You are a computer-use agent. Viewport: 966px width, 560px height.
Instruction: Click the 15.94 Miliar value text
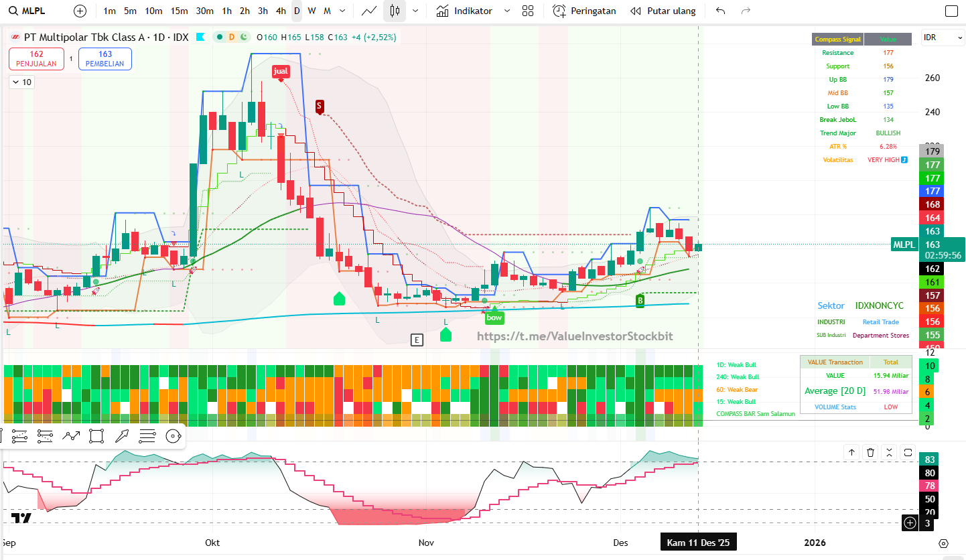[x=891, y=376]
